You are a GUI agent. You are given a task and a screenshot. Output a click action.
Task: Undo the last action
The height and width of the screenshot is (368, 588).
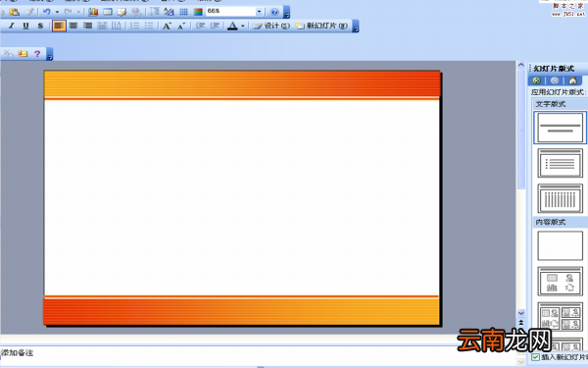tap(46, 12)
